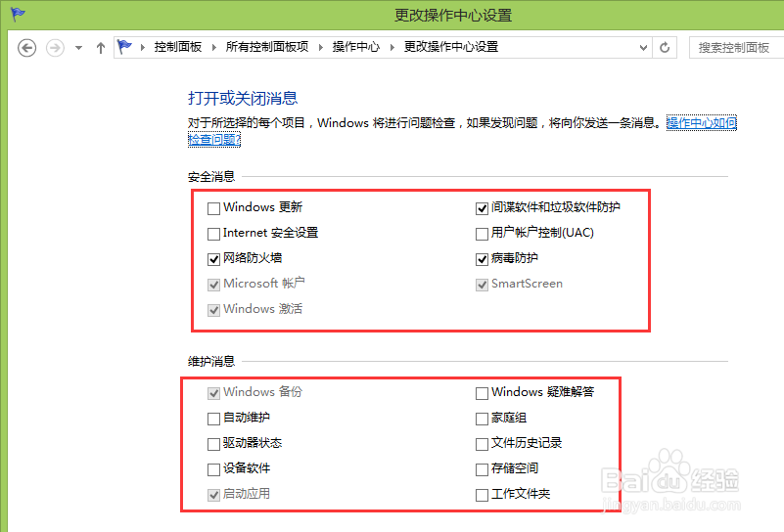Click the greyed SmartScreen checkbox
The width and height of the screenshot is (784, 532).
coord(482,285)
